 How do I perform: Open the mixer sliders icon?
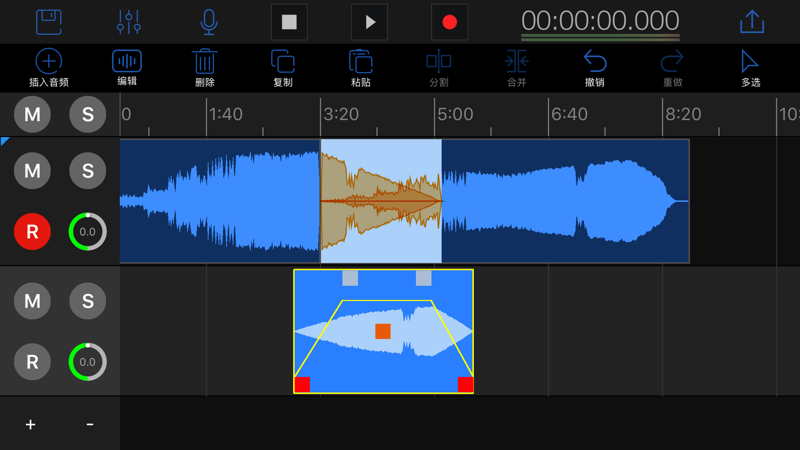[129, 21]
